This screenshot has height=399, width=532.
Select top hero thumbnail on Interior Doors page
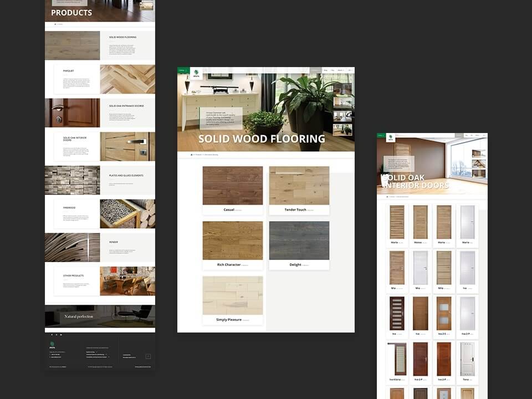pyautogui.click(x=479, y=153)
